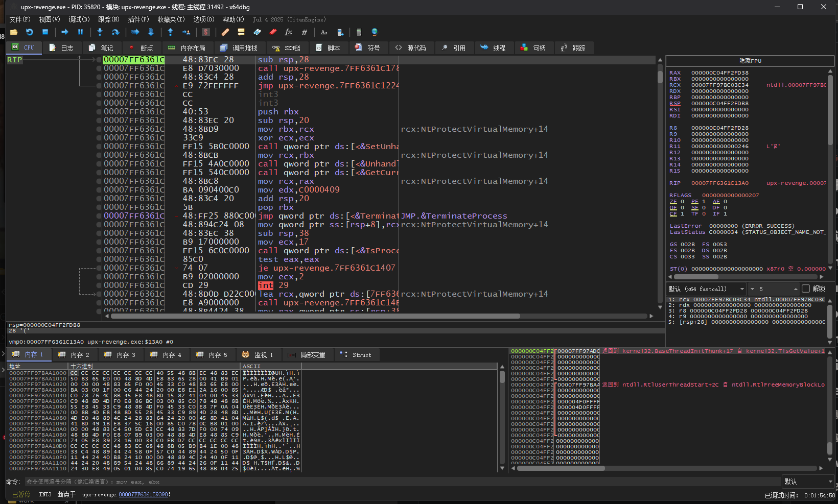The height and width of the screenshot is (504, 838).
Task: Toggle the CF flag value in registers
Action: tap(682, 214)
